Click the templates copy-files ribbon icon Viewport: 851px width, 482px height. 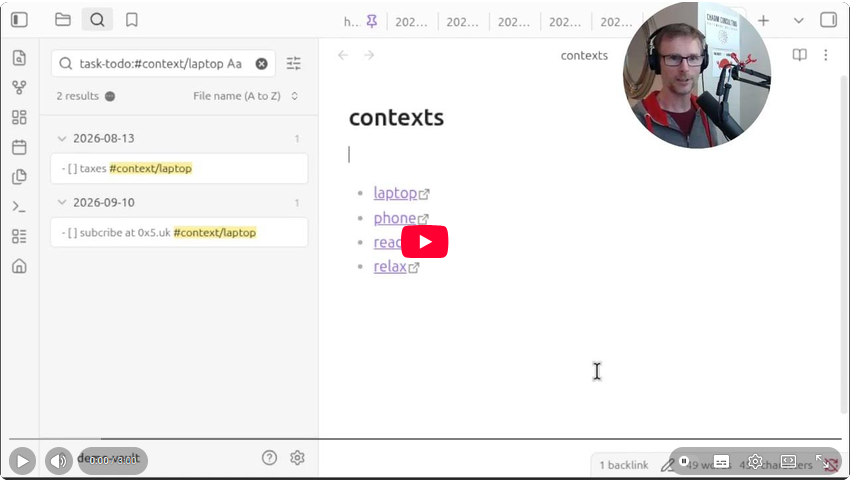(x=20, y=176)
